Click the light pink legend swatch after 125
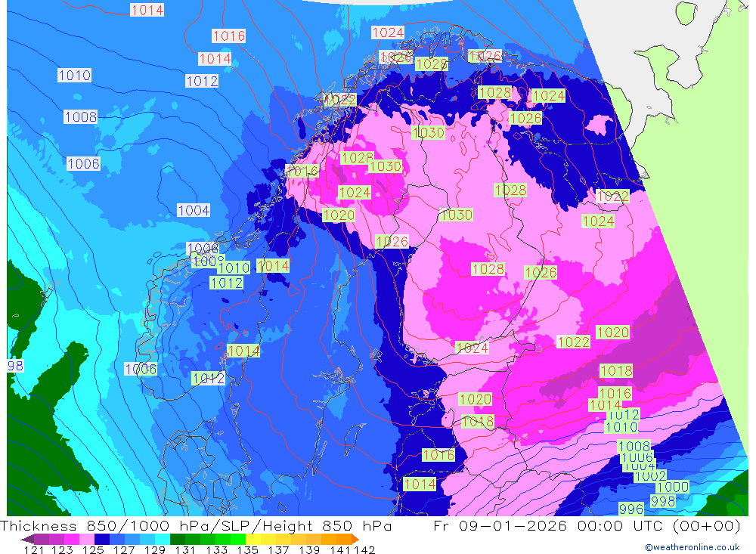Image resolution: width=756 pixels, height=554 pixels. (87, 539)
